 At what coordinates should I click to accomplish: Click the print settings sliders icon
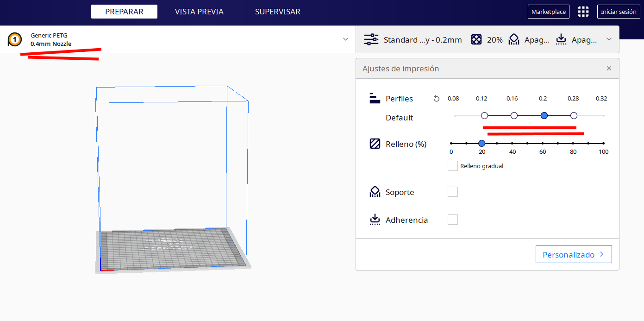[371, 40]
